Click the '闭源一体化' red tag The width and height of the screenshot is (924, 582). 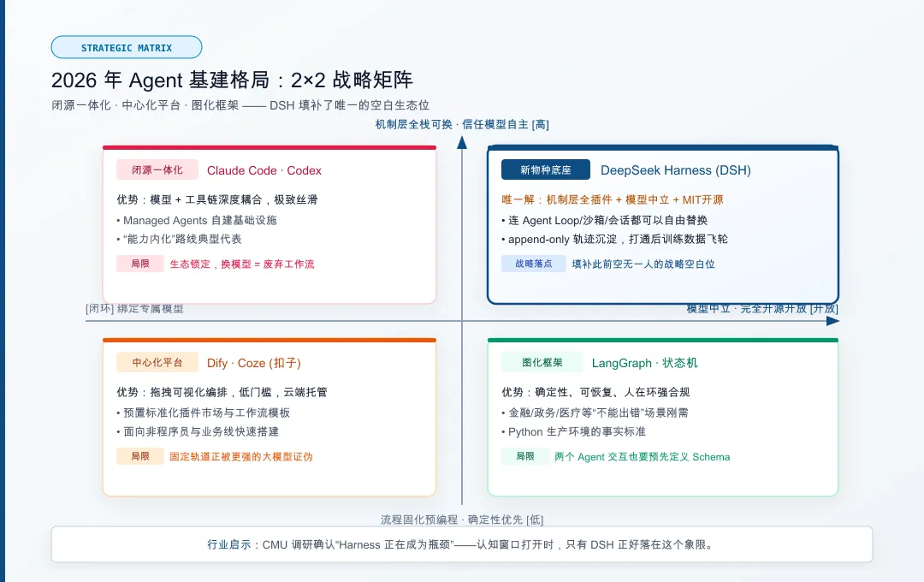click(x=157, y=169)
